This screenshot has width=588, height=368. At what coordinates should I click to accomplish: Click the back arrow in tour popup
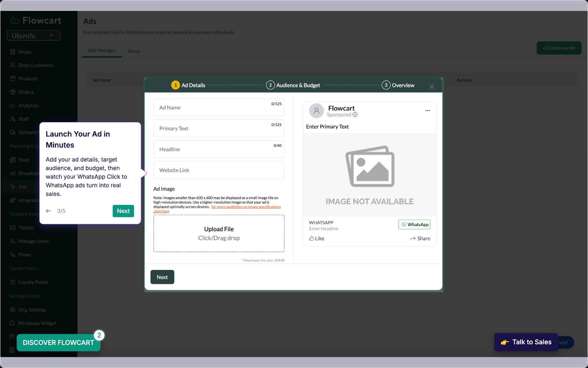point(48,211)
